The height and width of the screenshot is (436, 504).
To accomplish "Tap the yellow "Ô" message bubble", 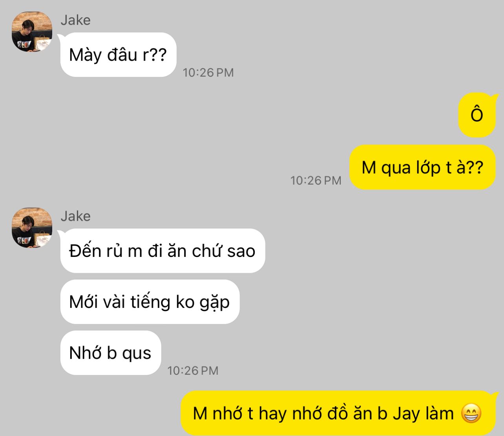I will click(477, 115).
